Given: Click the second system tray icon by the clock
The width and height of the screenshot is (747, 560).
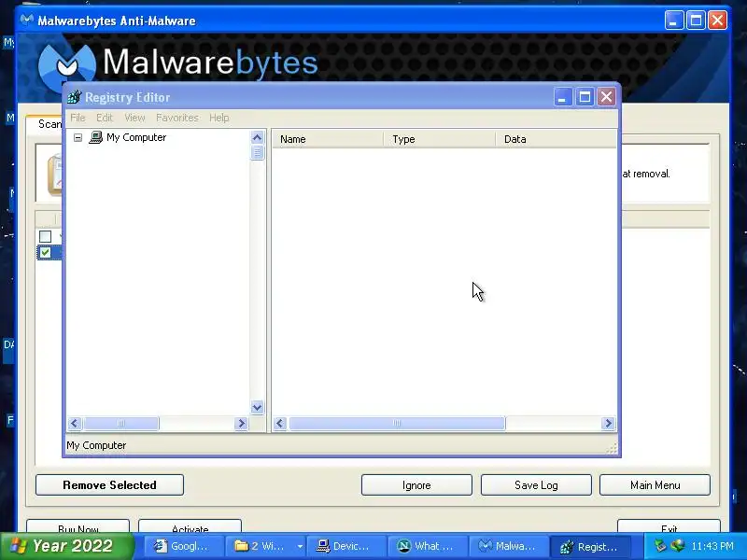Looking at the screenshot, I should click(x=677, y=546).
